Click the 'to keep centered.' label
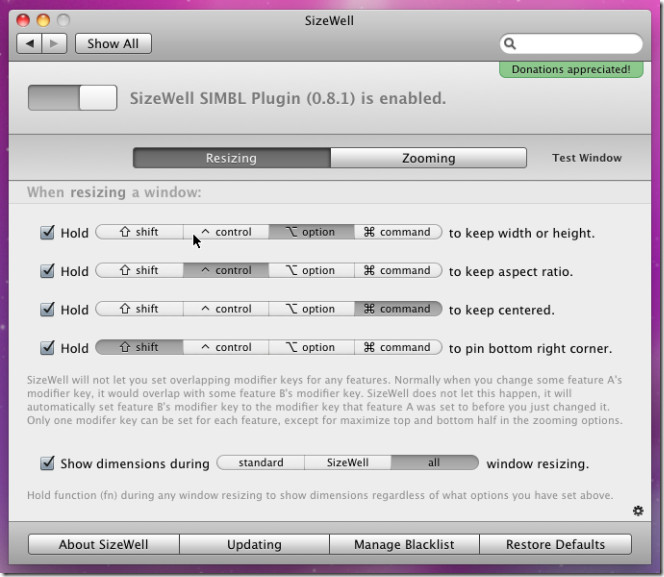Image resolution: width=664 pixels, height=577 pixels. (x=501, y=310)
